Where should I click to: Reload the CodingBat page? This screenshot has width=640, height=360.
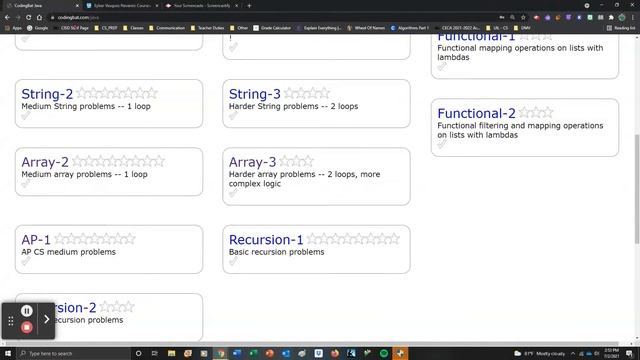[28, 18]
